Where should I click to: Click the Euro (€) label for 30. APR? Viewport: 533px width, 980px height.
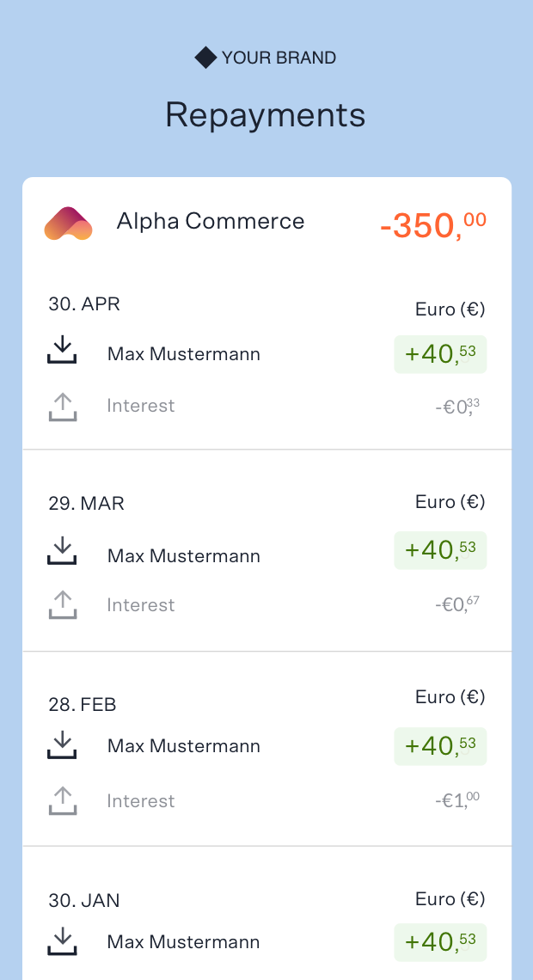449,309
